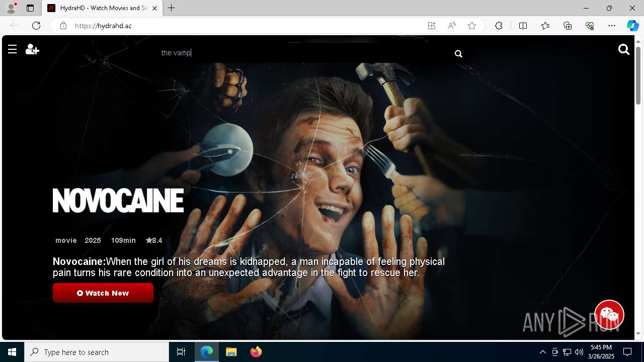Open the volume control in the tray
This screenshot has height=362, width=644.
pos(579,352)
